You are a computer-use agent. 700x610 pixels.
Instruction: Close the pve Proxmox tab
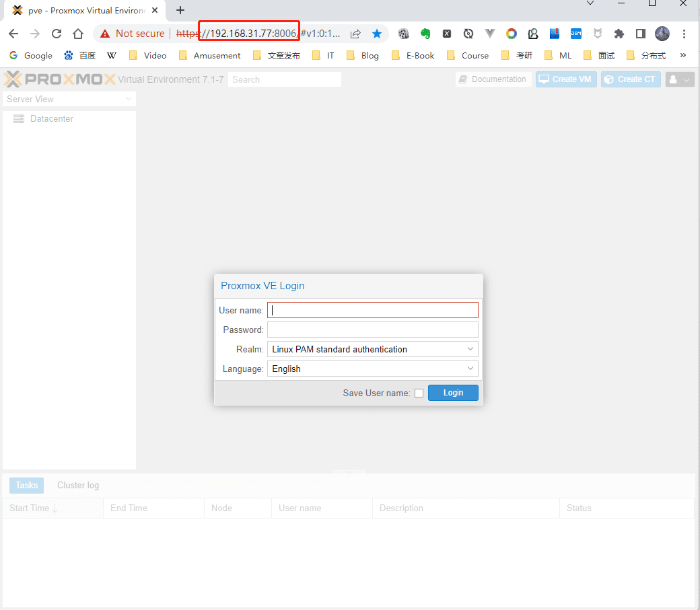pos(154,10)
